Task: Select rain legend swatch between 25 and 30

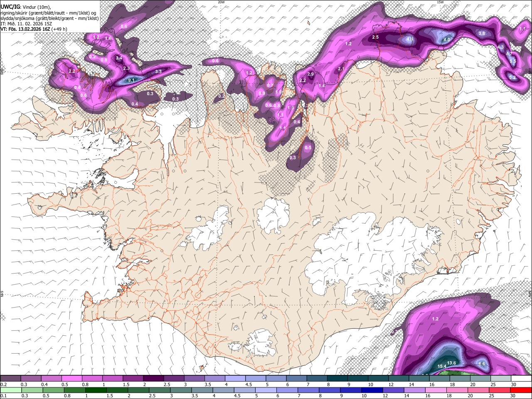Action: [500, 390]
